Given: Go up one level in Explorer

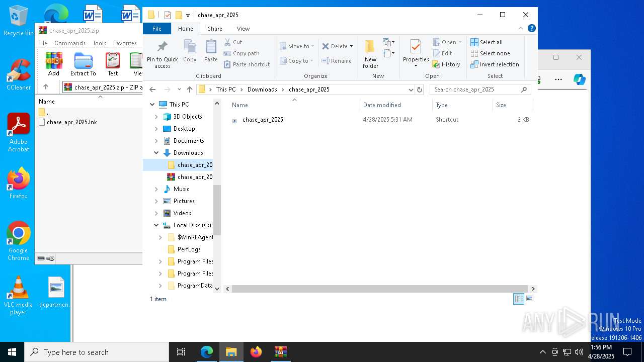Looking at the screenshot, I should click(x=189, y=89).
